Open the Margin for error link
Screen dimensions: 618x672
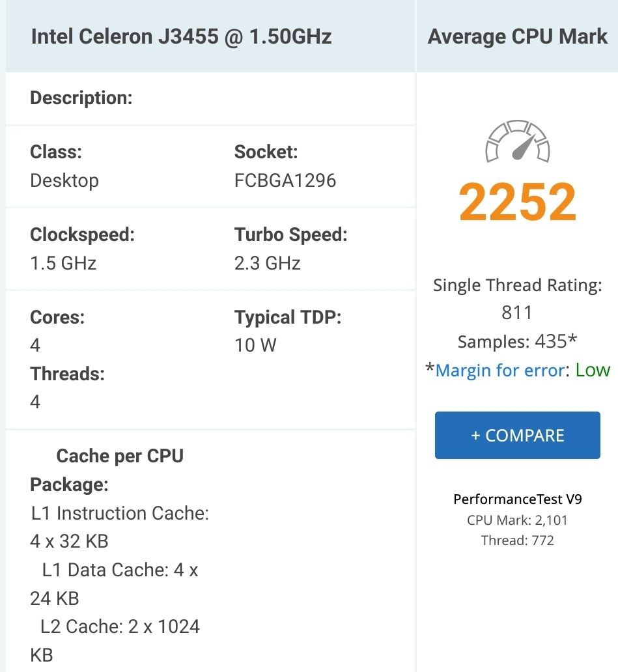499,371
